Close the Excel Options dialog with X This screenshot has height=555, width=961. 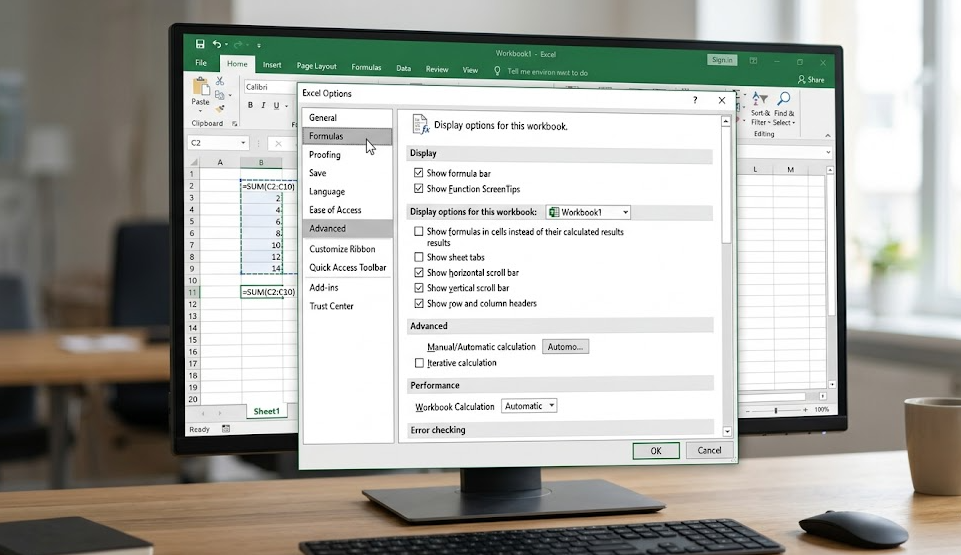722,100
